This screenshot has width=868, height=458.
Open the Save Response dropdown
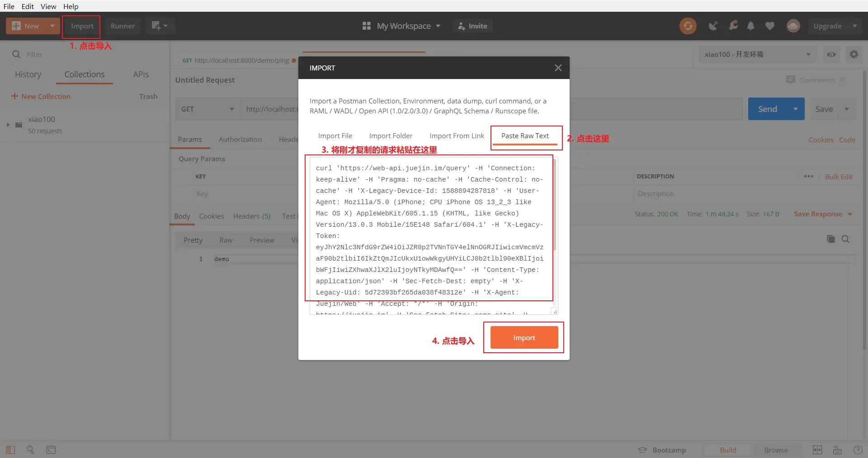823,214
